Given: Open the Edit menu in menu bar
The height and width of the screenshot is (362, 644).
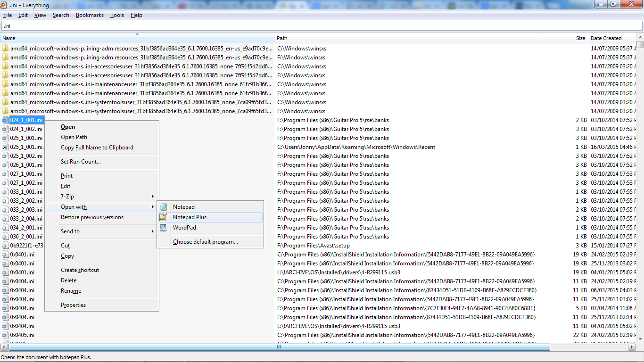Looking at the screenshot, I should [23, 15].
